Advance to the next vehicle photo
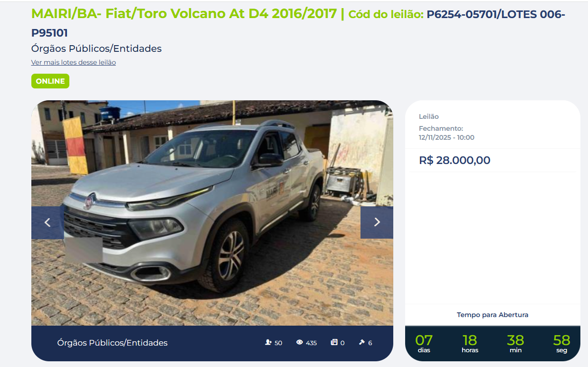Viewport: 588px width, 367px height. [377, 222]
